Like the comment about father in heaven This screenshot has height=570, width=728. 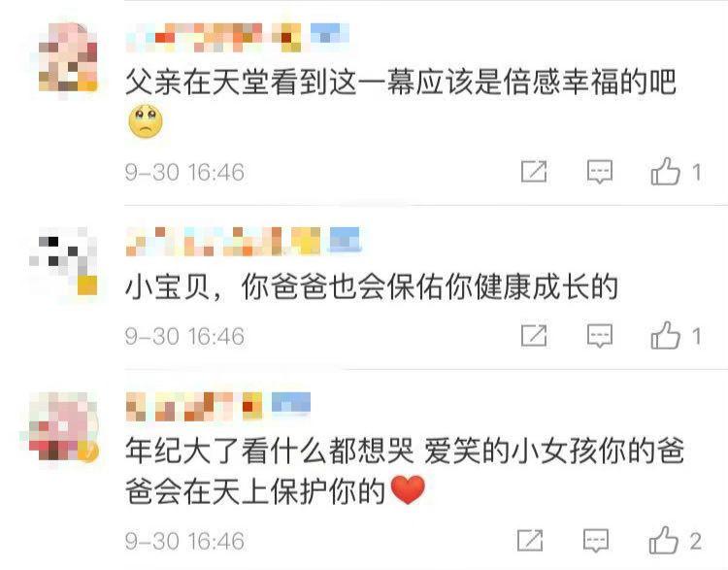(665, 171)
